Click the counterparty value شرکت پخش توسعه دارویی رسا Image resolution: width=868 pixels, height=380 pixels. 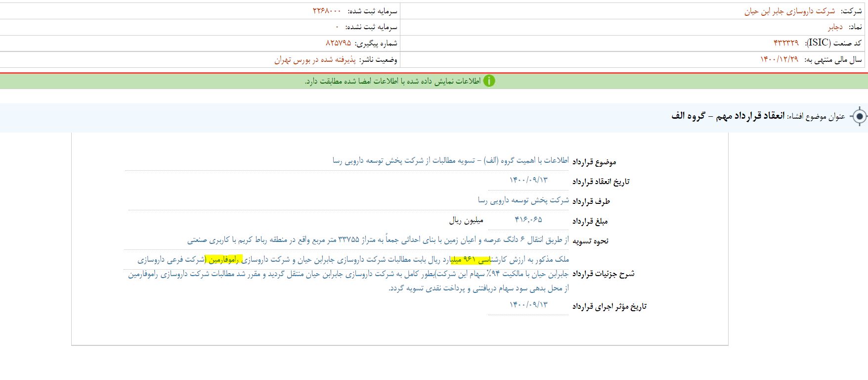pyautogui.click(x=523, y=200)
